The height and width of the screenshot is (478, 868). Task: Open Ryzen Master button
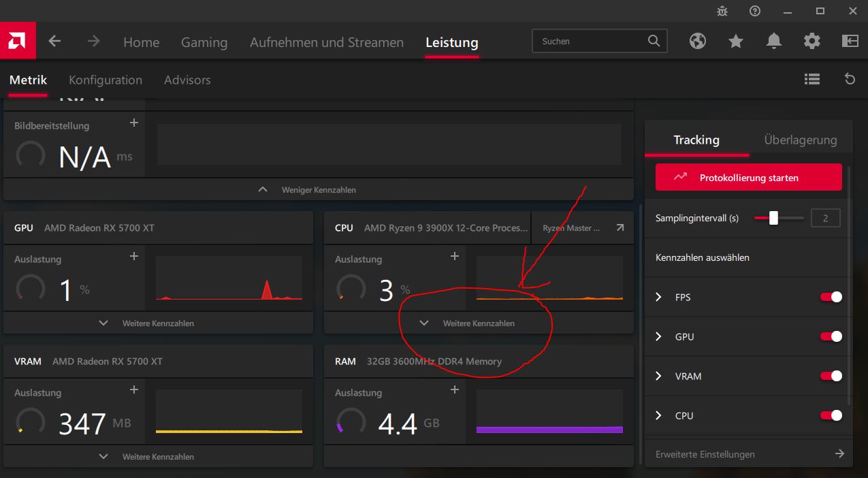(x=582, y=228)
